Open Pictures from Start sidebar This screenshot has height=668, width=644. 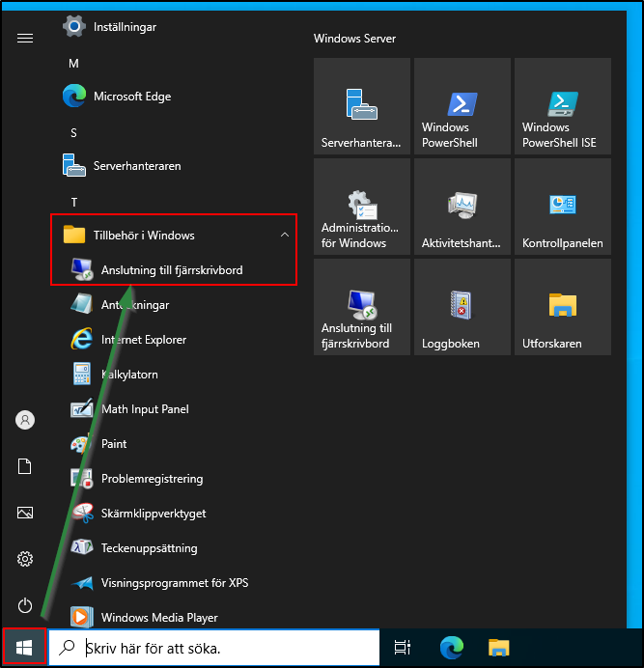(x=25, y=513)
